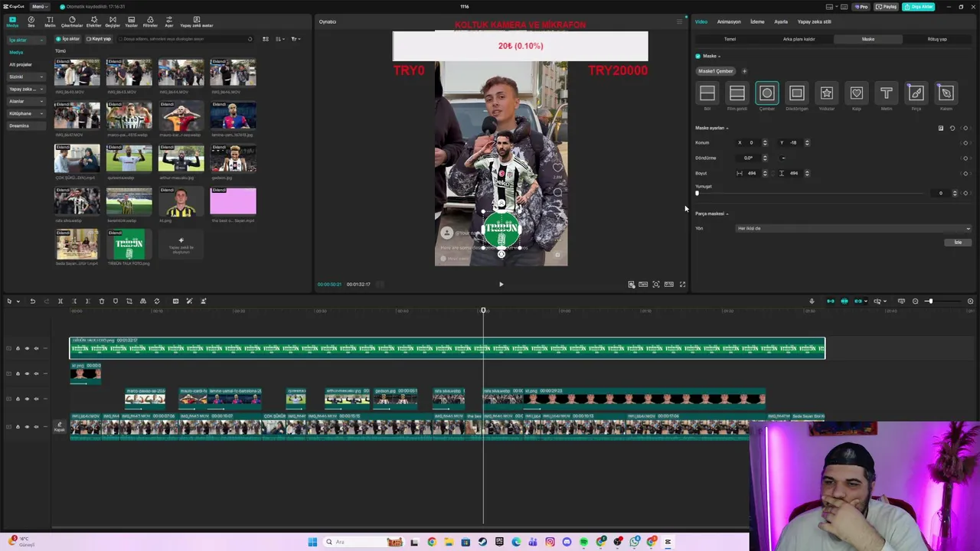This screenshot has height=551, width=980.
Task: Toggle visibility of the main video track
Action: [27, 427]
